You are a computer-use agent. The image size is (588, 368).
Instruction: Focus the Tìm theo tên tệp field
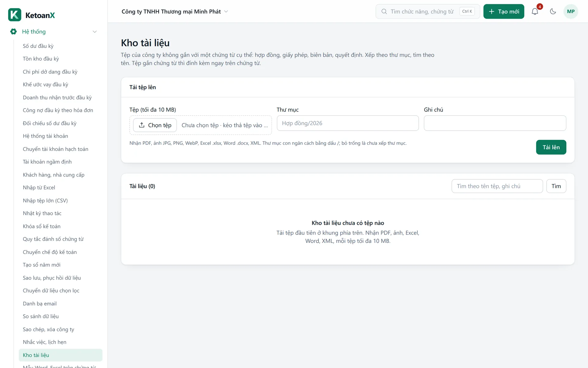pos(497,186)
